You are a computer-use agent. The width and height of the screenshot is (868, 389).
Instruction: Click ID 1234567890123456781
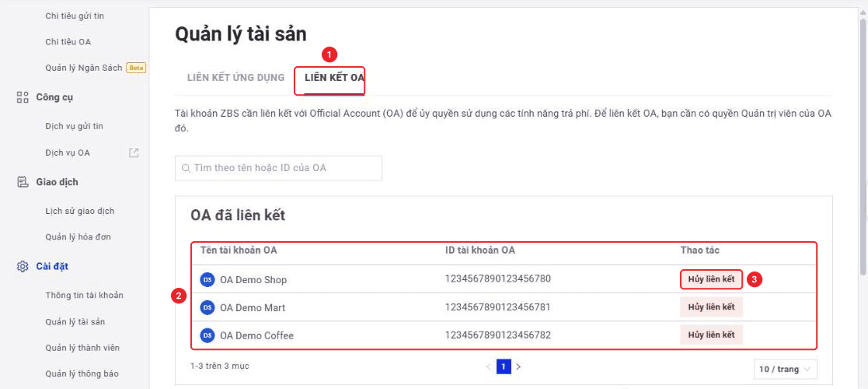point(497,307)
